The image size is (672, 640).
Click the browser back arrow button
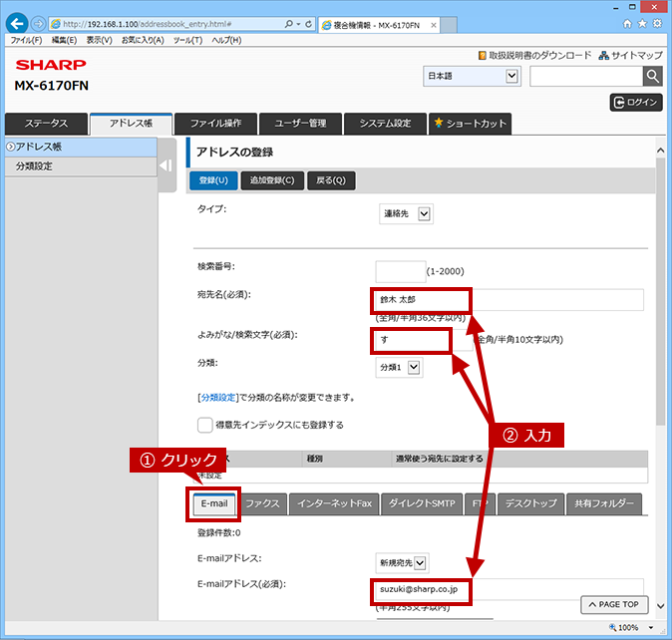point(17,24)
